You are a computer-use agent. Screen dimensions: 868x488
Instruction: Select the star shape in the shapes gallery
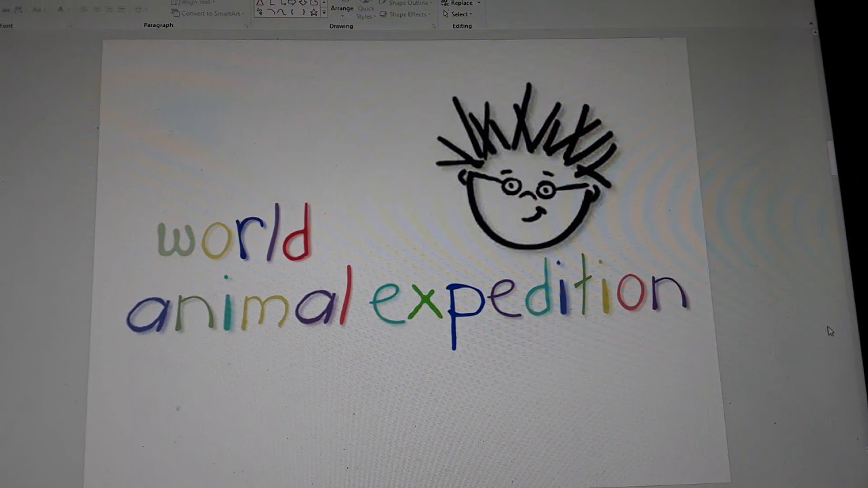pos(314,12)
